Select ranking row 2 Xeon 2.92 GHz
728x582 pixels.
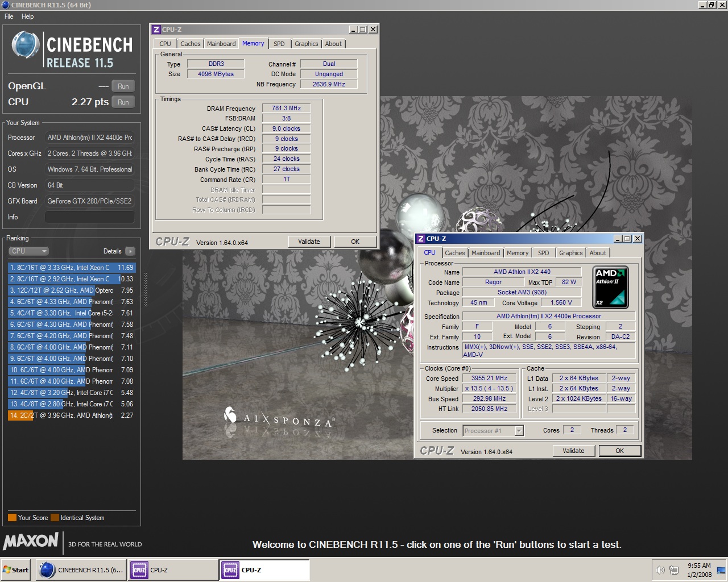coord(72,279)
